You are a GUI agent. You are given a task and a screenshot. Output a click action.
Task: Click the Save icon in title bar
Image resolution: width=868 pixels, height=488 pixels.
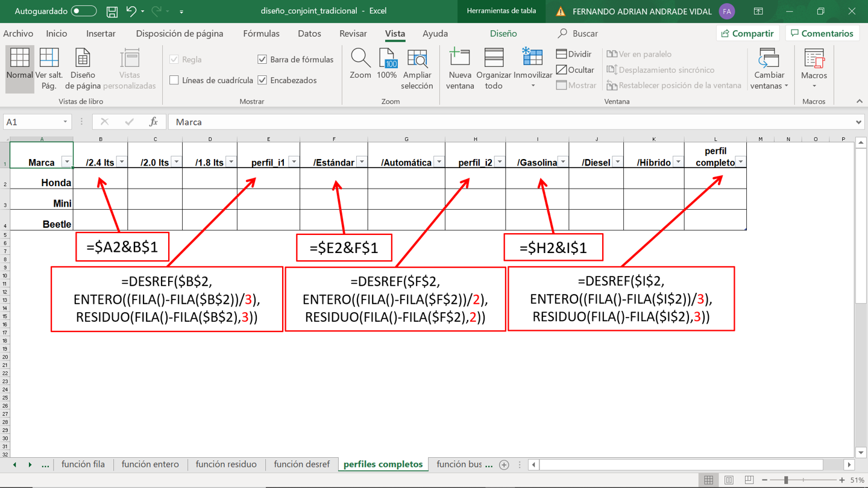[112, 11]
